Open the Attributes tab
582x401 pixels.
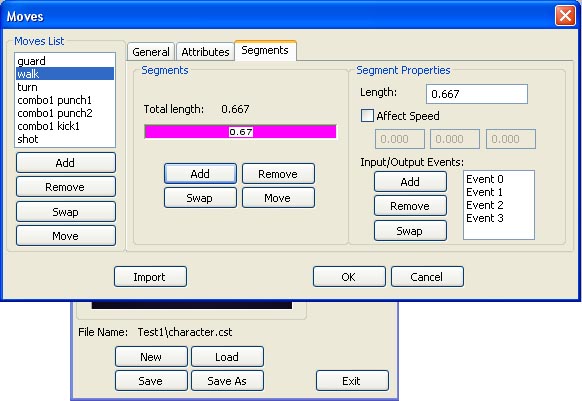pyautogui.click(x=205, y=52)
